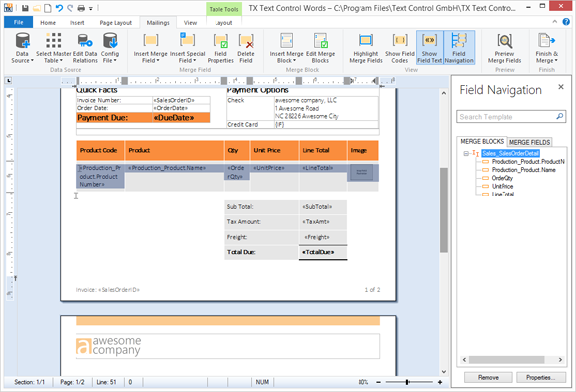Click the «TaxAmt» merge field
This screenshot has height=392, width=576.
316,222
